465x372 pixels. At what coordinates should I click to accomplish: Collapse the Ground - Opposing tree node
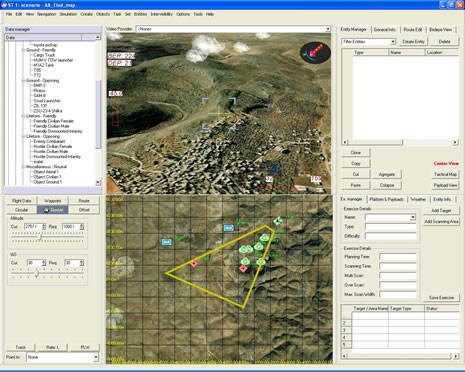click(x=23, y=80)
